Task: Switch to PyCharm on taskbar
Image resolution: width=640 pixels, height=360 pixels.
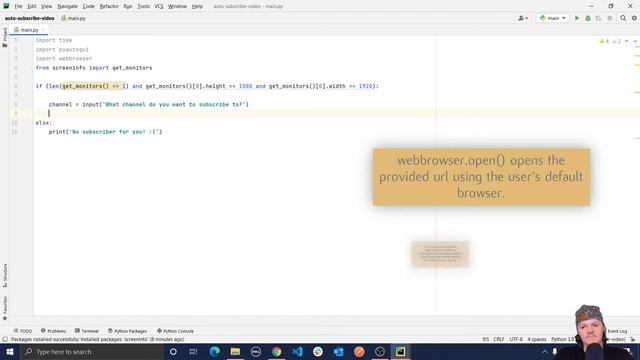Action: tap(400, 352)
